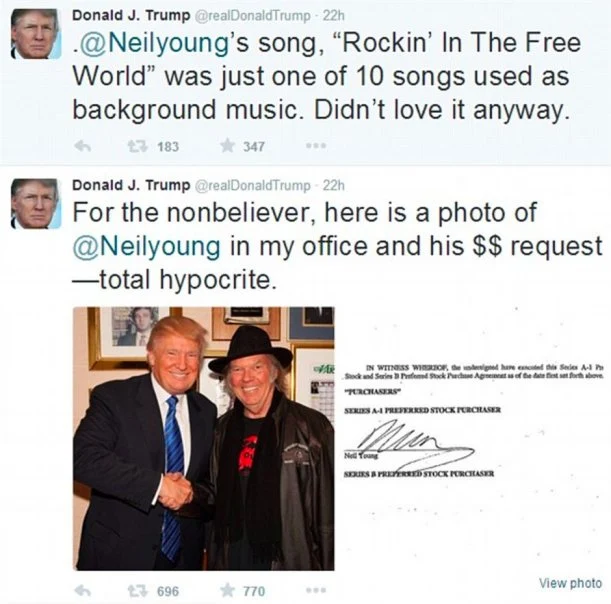Click @realDonaldTrump handle on first tweet
The image size is (611, 604).
[252, 16]
